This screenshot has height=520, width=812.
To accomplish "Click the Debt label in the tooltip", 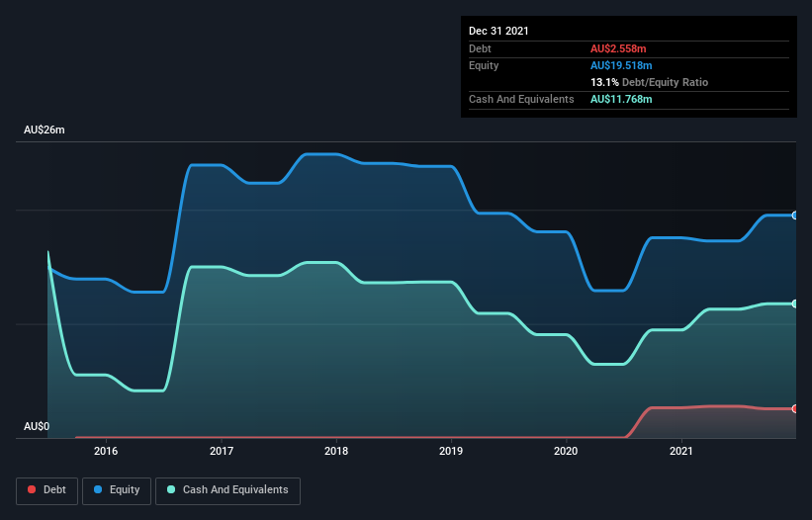I will coord(480,48).
